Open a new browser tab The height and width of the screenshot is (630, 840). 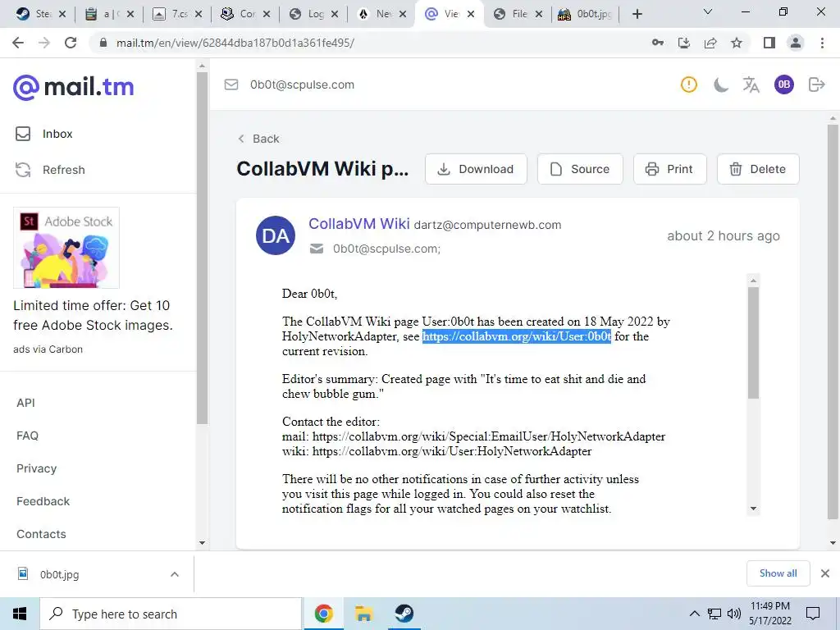(637, 14)
